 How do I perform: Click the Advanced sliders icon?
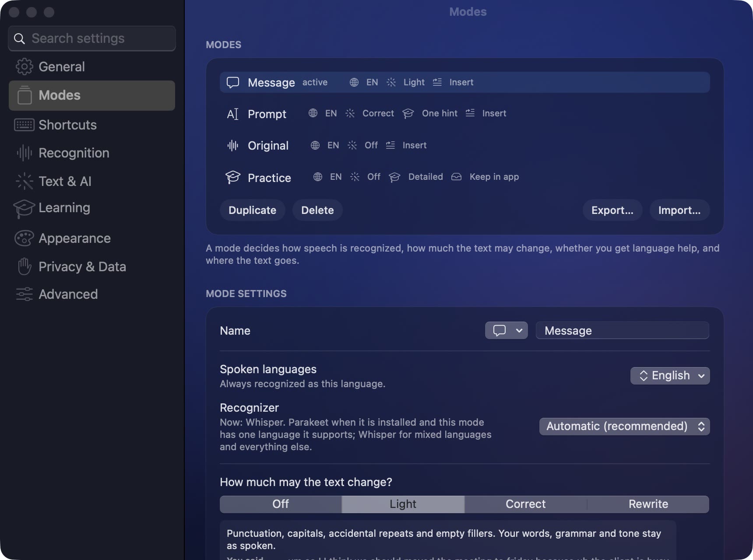coord(24,294)
